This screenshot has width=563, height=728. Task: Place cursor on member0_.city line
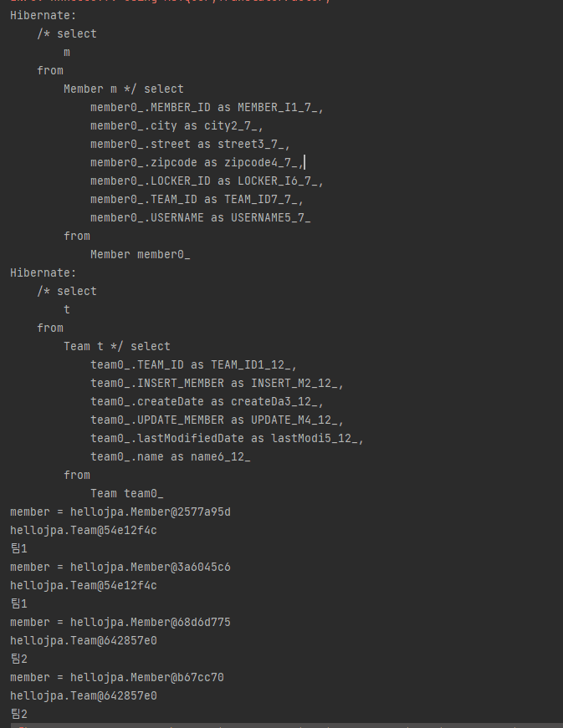[x=177, y=126]
